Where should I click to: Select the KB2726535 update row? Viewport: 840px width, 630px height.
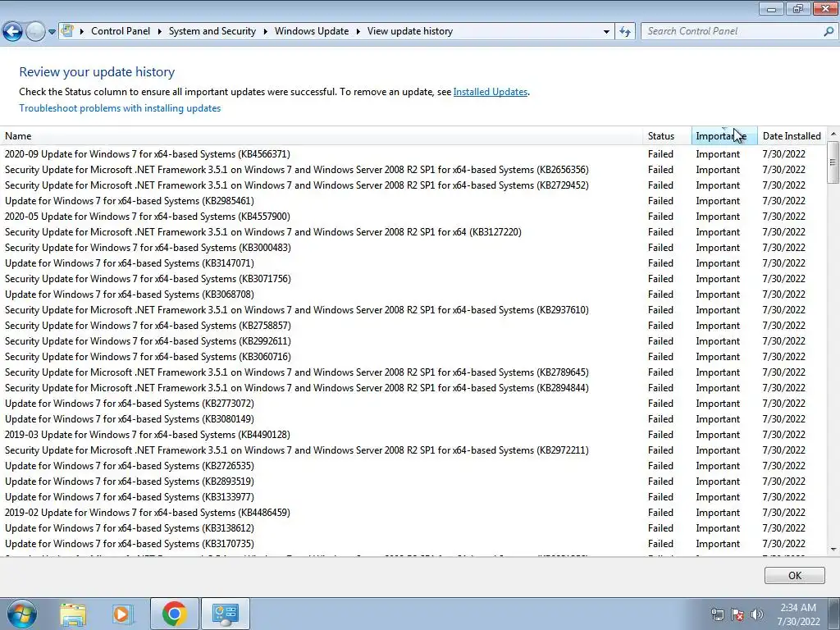(413, 466)
